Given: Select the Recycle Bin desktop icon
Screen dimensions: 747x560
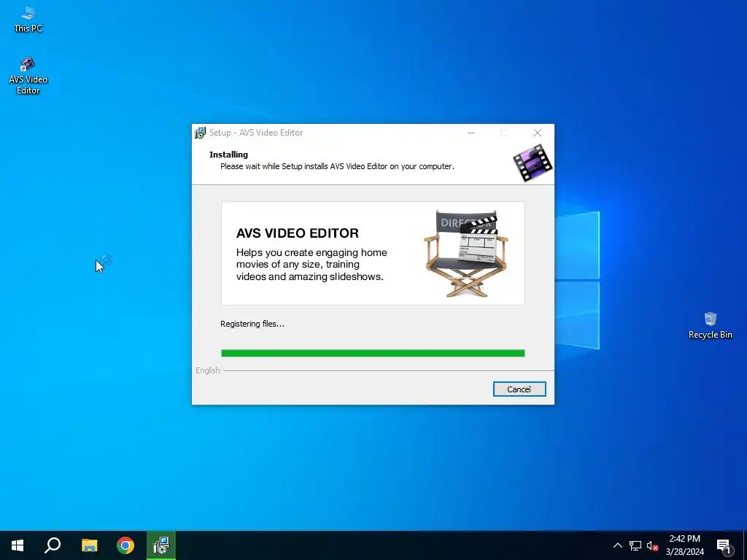Looking at the screenshot, I should click(x=710, y=326).
